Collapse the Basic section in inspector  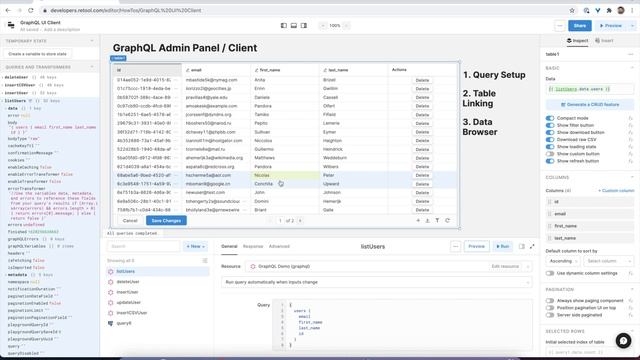click(632, 68)
